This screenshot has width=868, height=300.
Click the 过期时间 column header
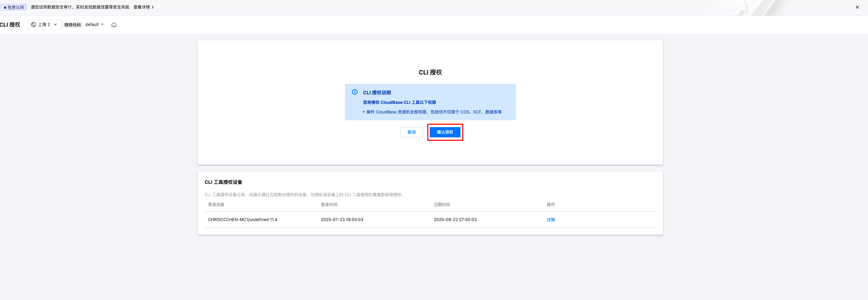(442, 205)
